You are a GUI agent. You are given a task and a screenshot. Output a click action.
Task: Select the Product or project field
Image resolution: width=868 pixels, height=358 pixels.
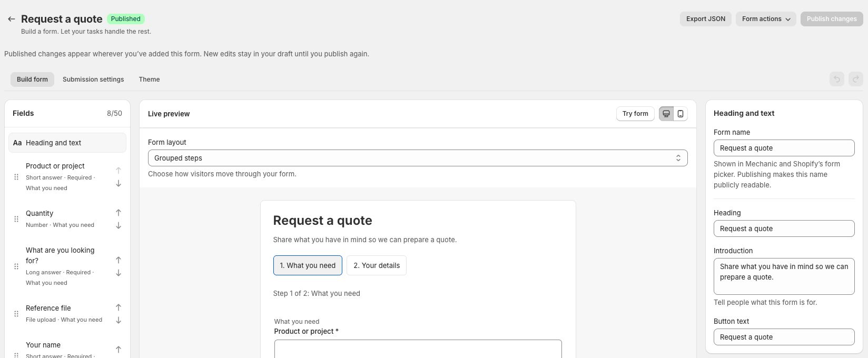61,177
